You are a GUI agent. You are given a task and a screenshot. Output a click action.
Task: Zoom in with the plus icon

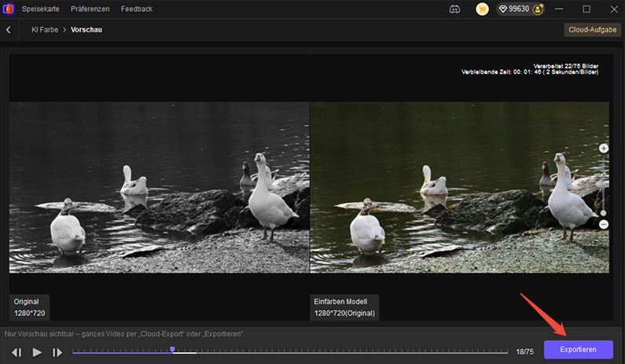[x=604, y=148]
